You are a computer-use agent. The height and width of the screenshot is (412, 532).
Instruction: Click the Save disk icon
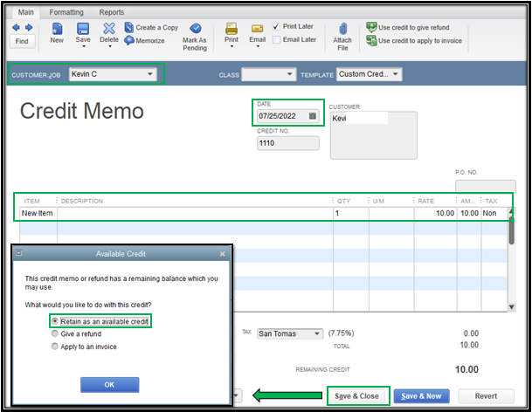pos(83,29)
